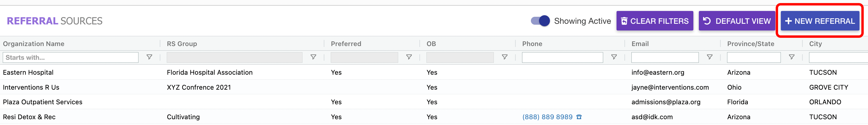This screenshot has width=868, height=125.
Task: Open the OB filter dropdown box
Action: (x=460, y=57)
